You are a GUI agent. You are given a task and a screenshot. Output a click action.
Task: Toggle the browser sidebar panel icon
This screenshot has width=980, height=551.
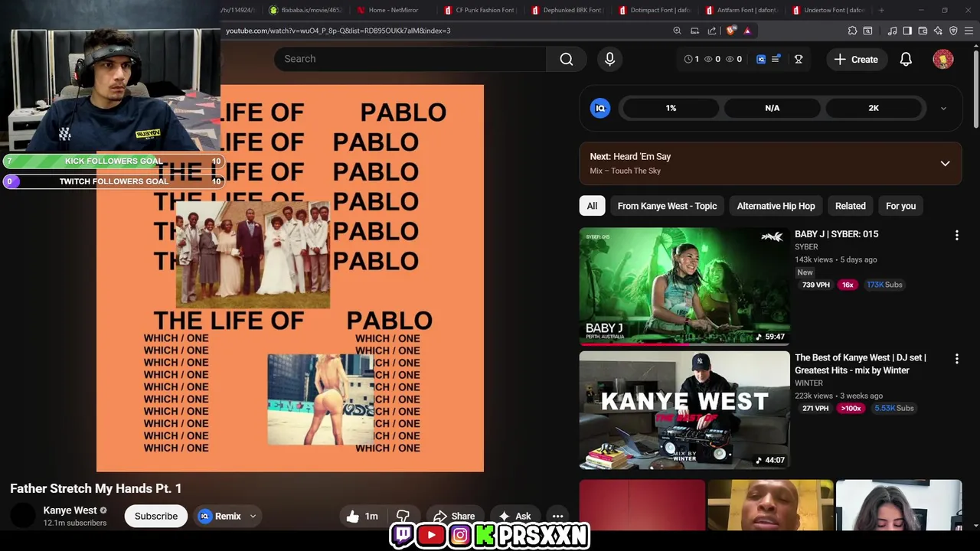click(907, 31)
